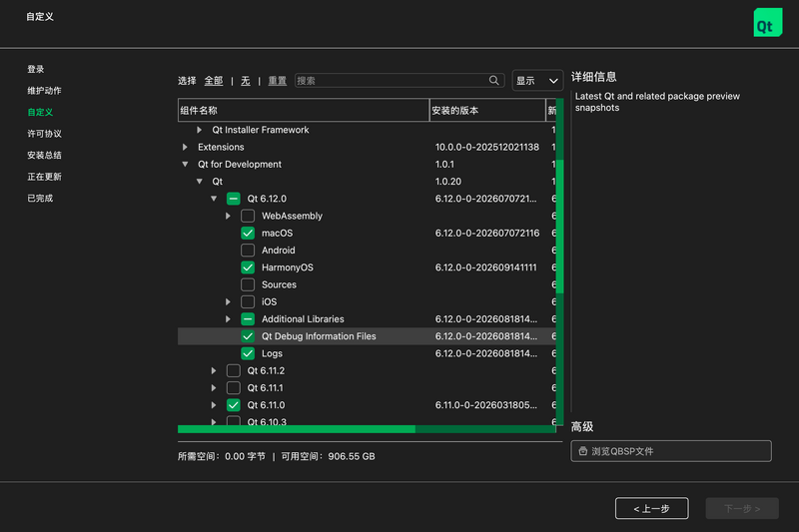The height and width of the screenshot is (532, 799).
Task: Collapse the Qt 6.12.0 node
Action: 214,199
